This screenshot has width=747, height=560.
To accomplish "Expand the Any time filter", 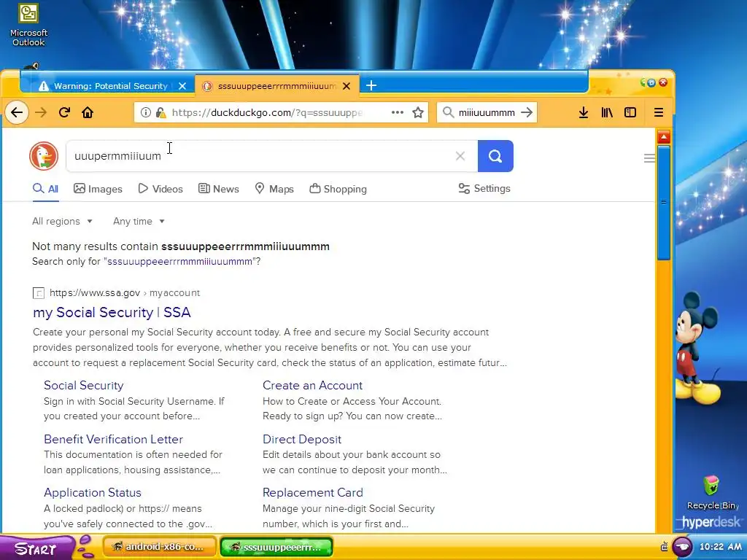I will [x=139, y=222].
